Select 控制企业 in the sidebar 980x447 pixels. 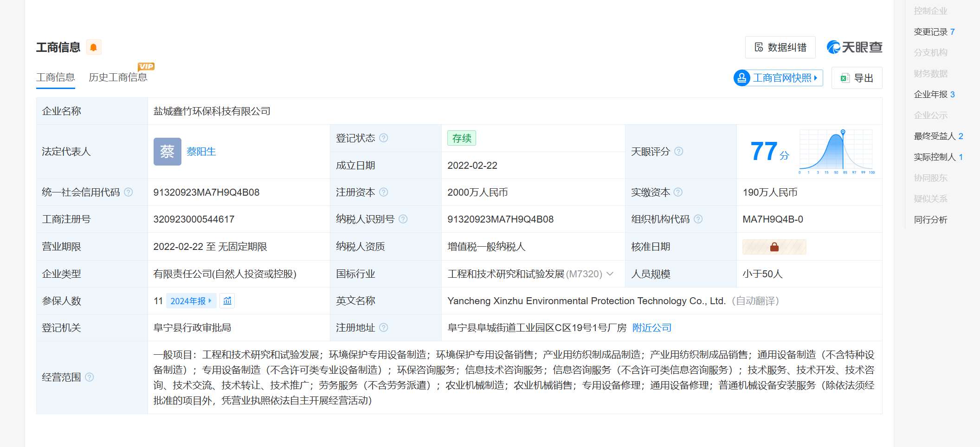[x=931, y=11]
